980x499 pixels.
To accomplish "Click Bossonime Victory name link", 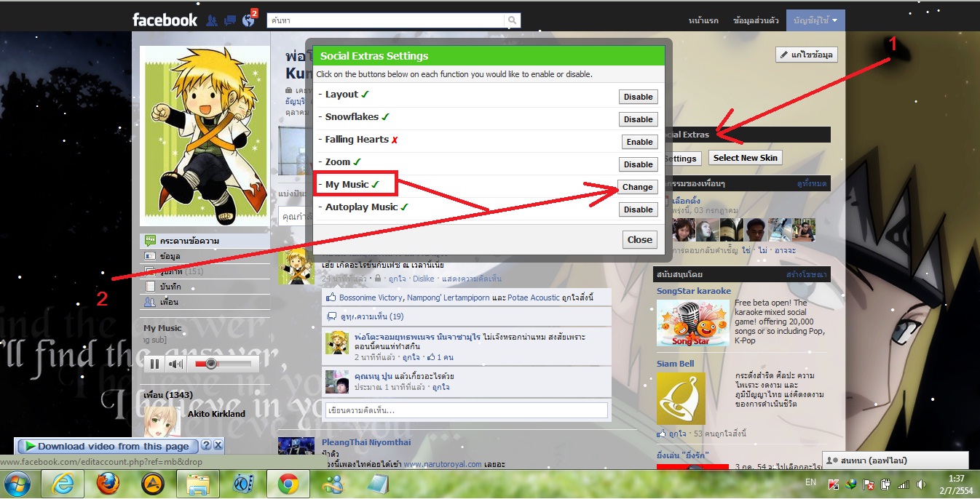I will [371, 298].
